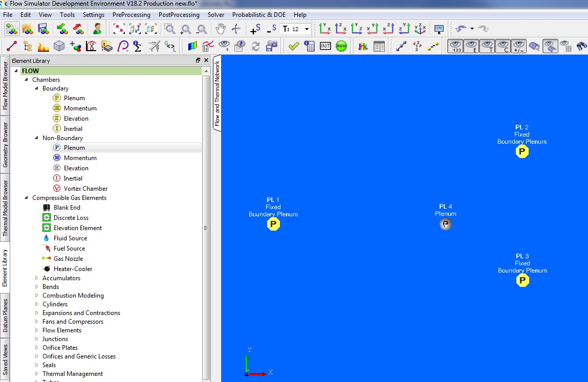The image size is (588, 382).
Task: Click the INIT initialization icon
Action: [x=325, y=46]
